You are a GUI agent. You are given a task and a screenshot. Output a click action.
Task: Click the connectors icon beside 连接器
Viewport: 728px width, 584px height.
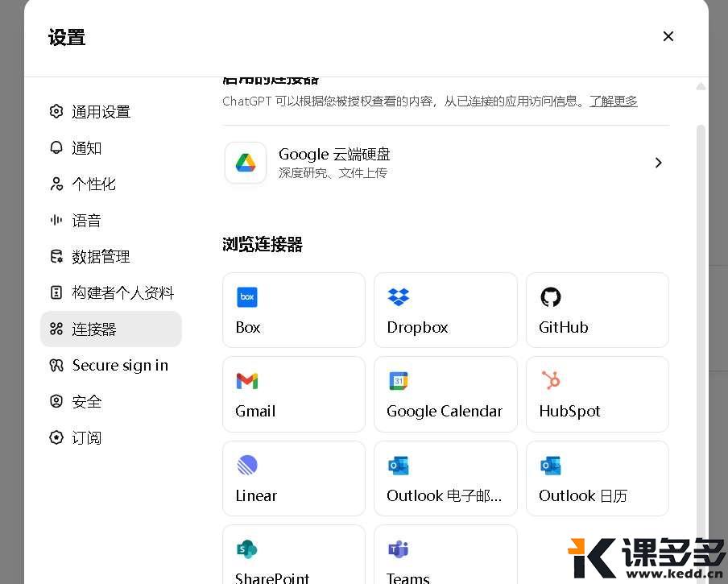56,329
